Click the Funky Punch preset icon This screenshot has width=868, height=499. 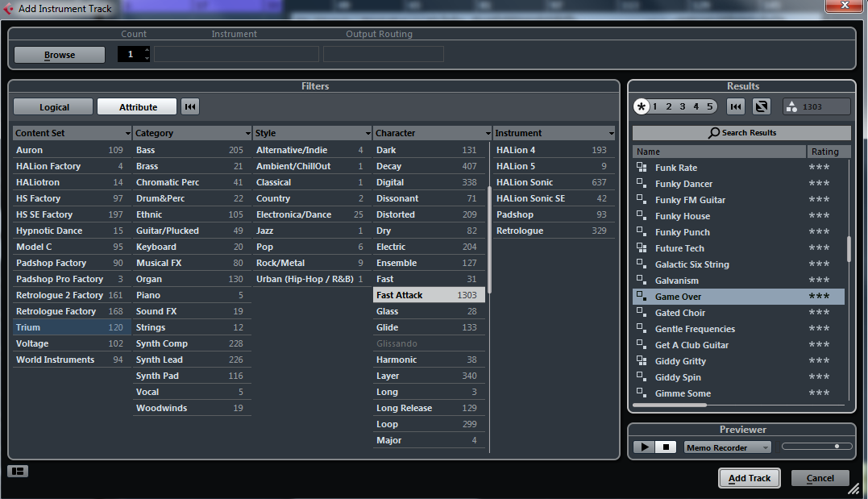click(642, 231)
